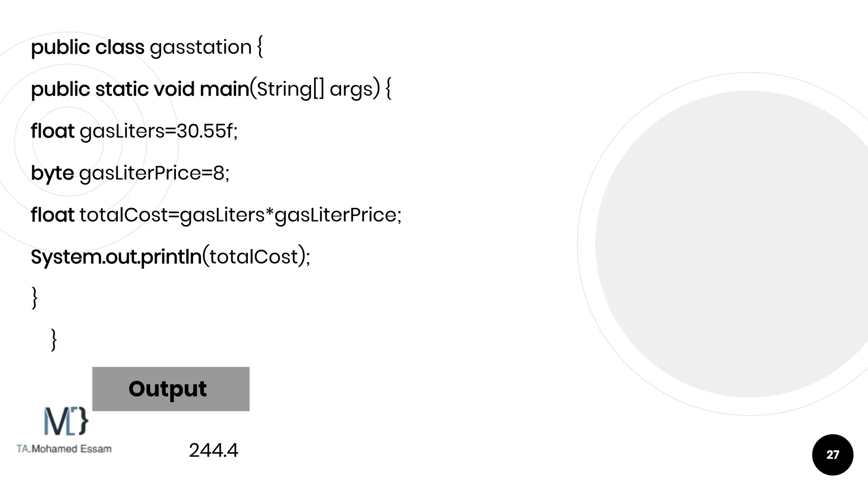Click the gray Output label box
The height and width of the screenshot is (488, 868).
coord(171,389)
